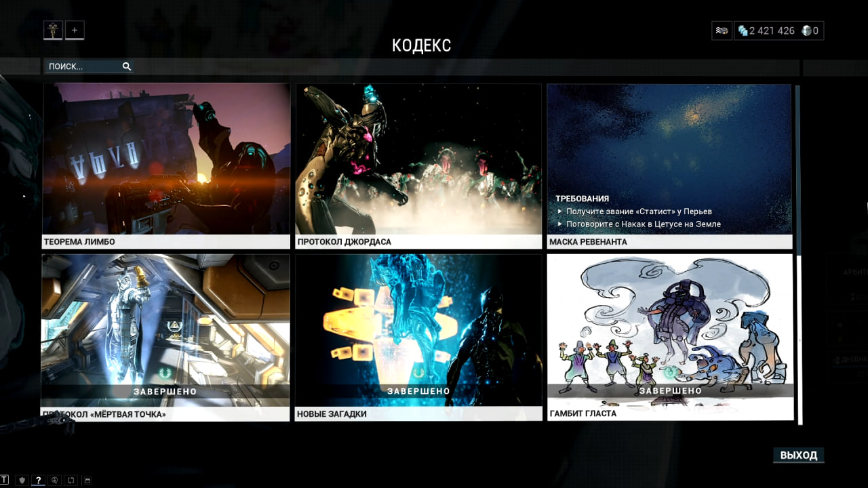This screenshot has width=868, height=488.
Task: Click ЗАВЕРШЕНО banner on Мёртвая точка card
Action: tap(165, 392)
